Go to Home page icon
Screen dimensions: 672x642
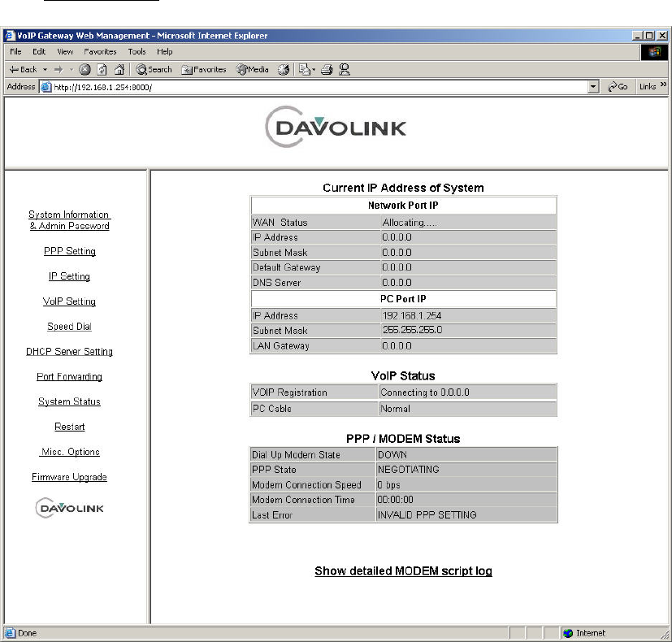coord(119,69)
